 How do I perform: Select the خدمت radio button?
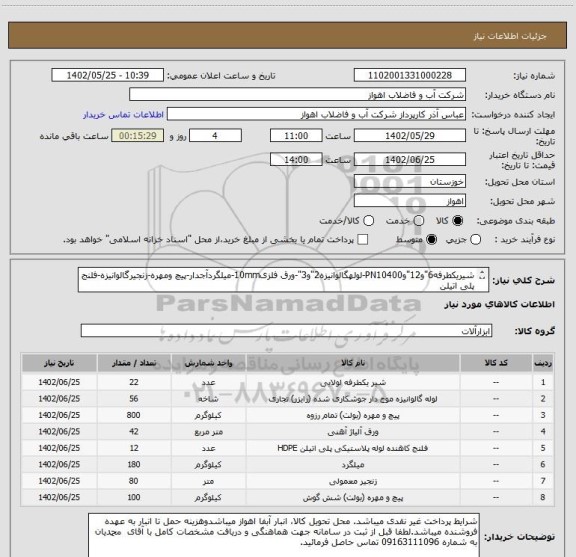click(x=419, y=221)
